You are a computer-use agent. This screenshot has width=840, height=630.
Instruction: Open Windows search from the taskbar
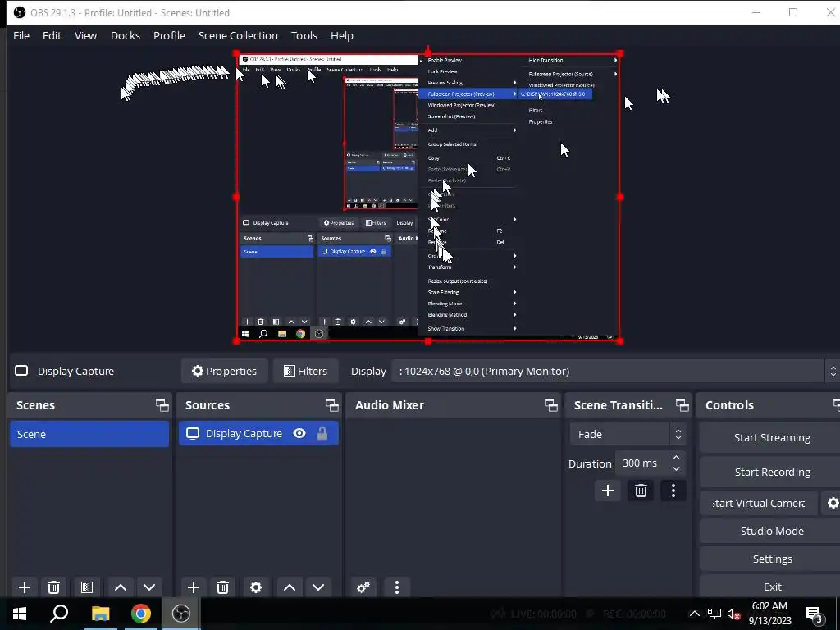point(59,614)
